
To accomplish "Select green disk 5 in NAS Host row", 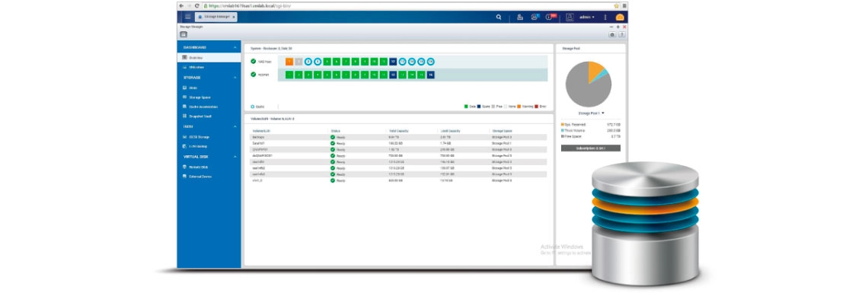I will click(x=327, y=62).
